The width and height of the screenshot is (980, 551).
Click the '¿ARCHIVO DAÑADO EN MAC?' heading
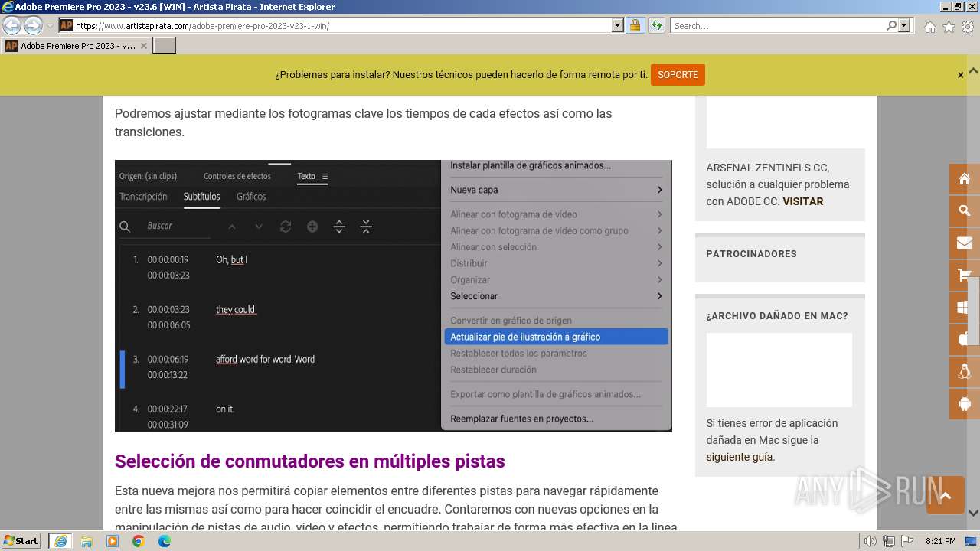pos(777,316)
